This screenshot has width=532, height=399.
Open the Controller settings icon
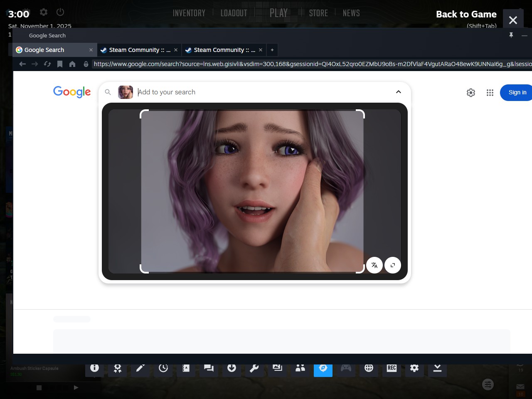(346, 368)
